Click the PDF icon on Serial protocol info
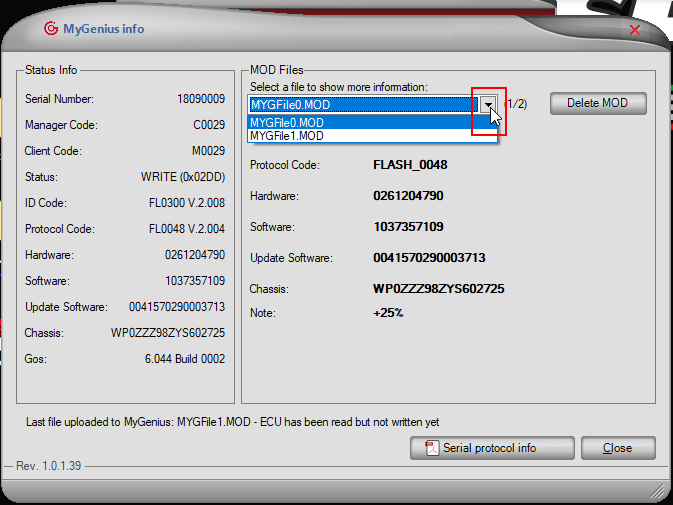This screenshot has width=673, height=505. point(432,448)
